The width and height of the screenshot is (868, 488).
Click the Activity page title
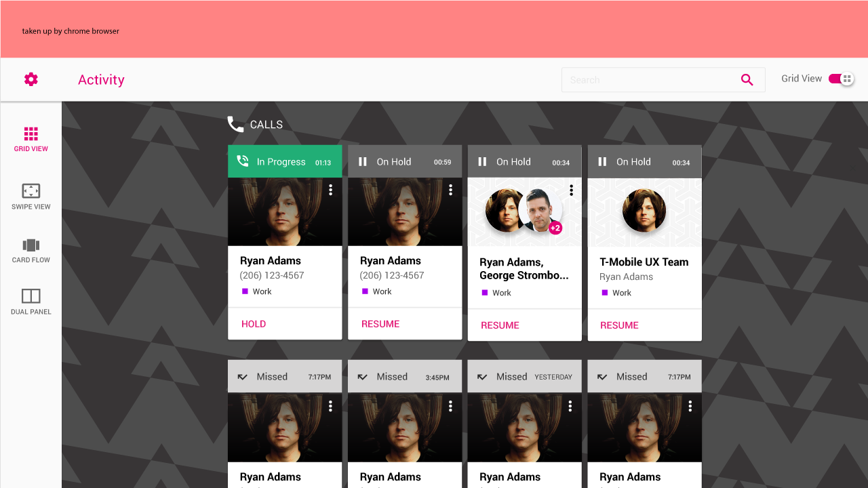click(x=101, y=80)
